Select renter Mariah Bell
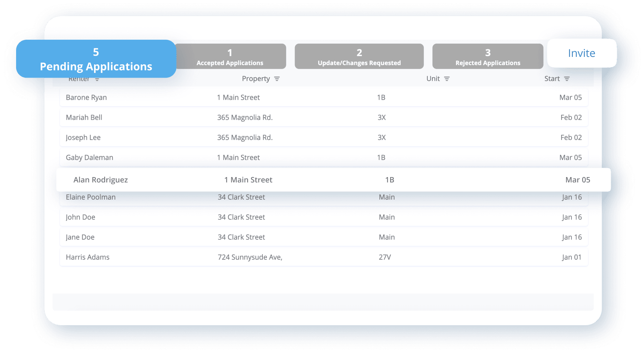This screenshot has height=352, width=644. pos(84,118)
